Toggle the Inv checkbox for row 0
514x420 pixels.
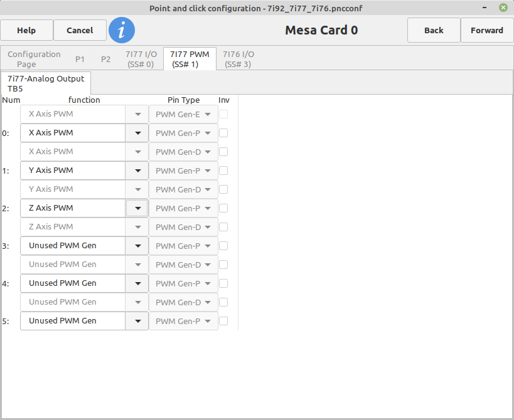pos(223,133)
